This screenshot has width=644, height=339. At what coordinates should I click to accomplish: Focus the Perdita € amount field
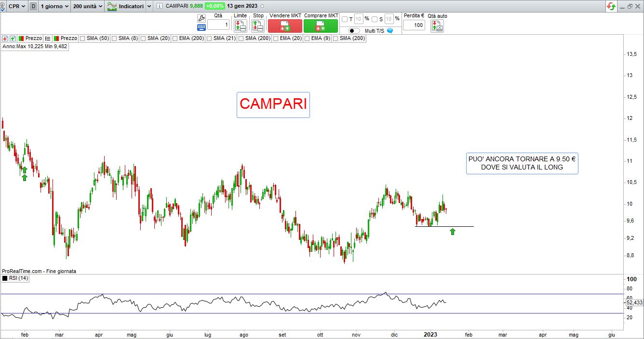tap(414, 25)
